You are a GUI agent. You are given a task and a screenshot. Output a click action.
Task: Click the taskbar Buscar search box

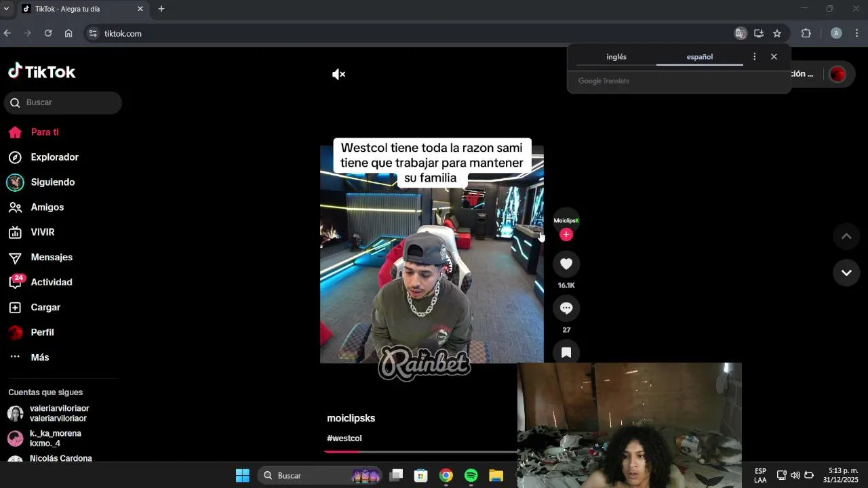(319, 475)
